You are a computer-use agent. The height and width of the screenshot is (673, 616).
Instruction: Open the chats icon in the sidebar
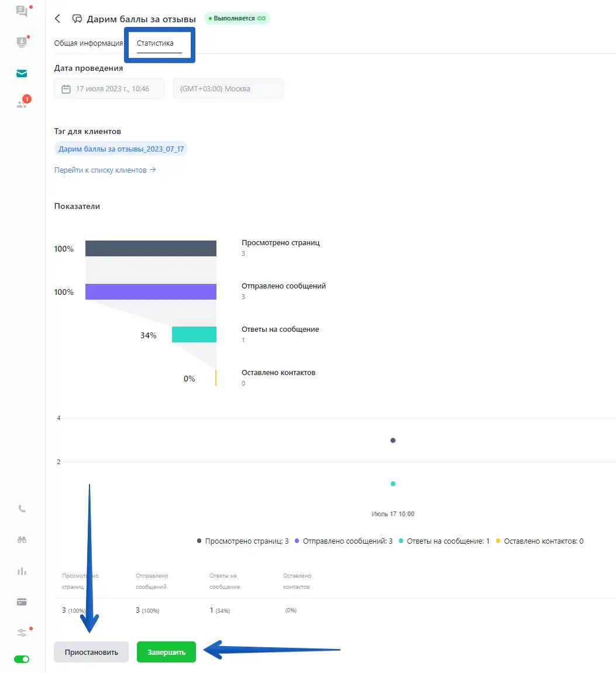[x=22, y=11]
